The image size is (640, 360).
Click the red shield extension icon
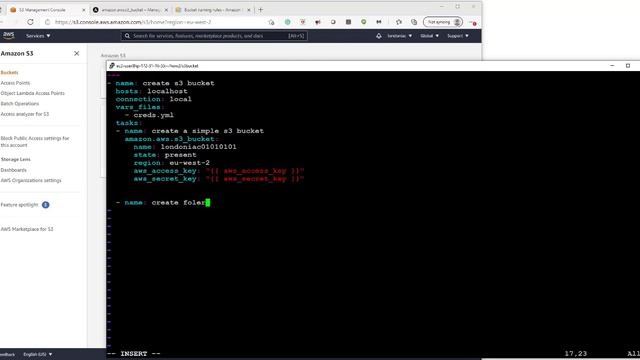(303, 22)
